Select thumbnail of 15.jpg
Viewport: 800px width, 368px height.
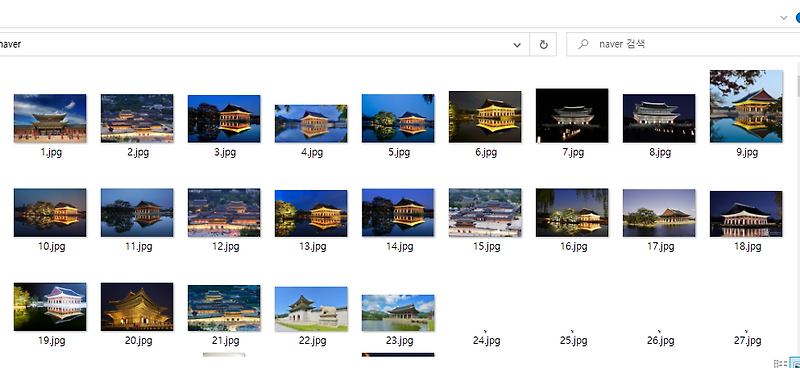(x=485, y=213)
